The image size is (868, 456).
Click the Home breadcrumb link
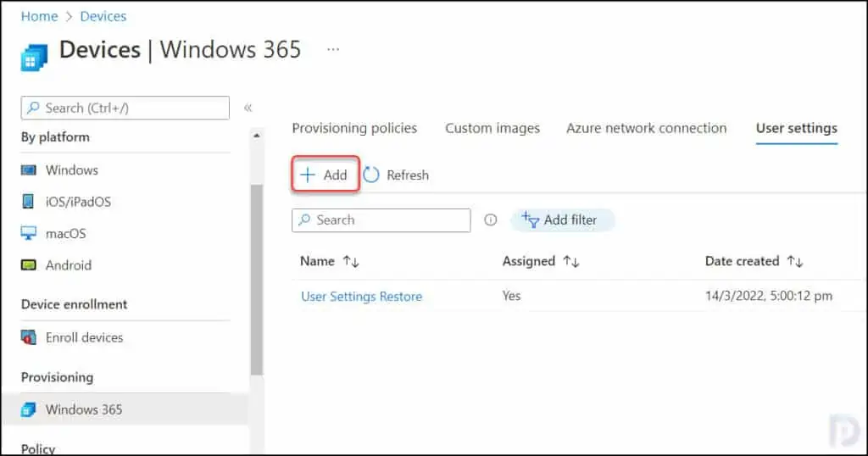[x=39, y=16]
